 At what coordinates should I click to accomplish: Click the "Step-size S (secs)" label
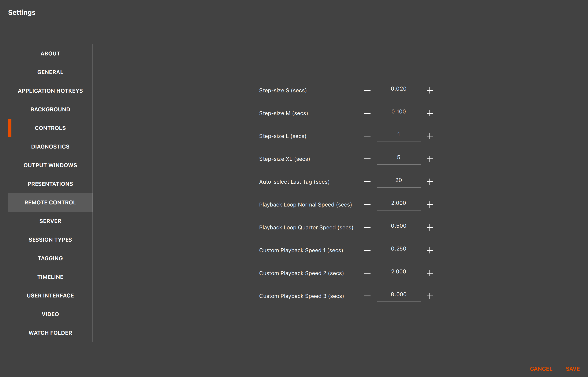coord(283,90)
